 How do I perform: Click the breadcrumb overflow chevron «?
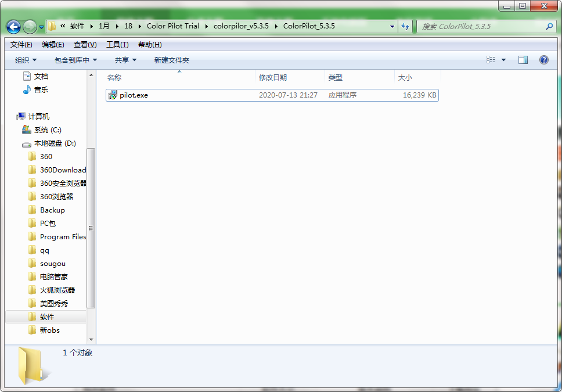pyautogui.click(x=63, y=26)
